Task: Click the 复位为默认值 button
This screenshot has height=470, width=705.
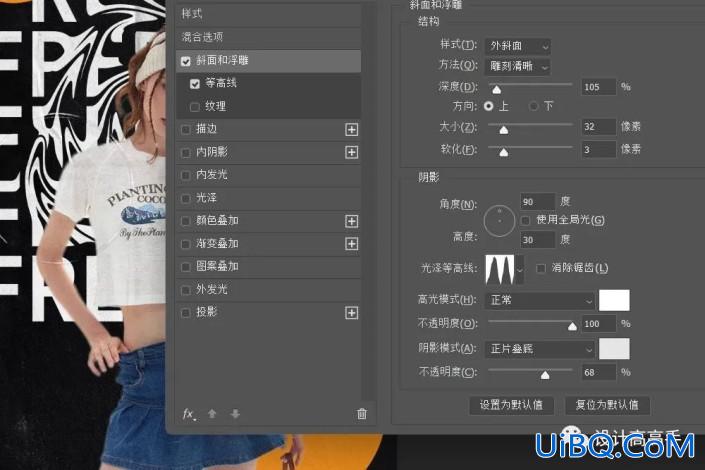Action: tap(607, 405)
